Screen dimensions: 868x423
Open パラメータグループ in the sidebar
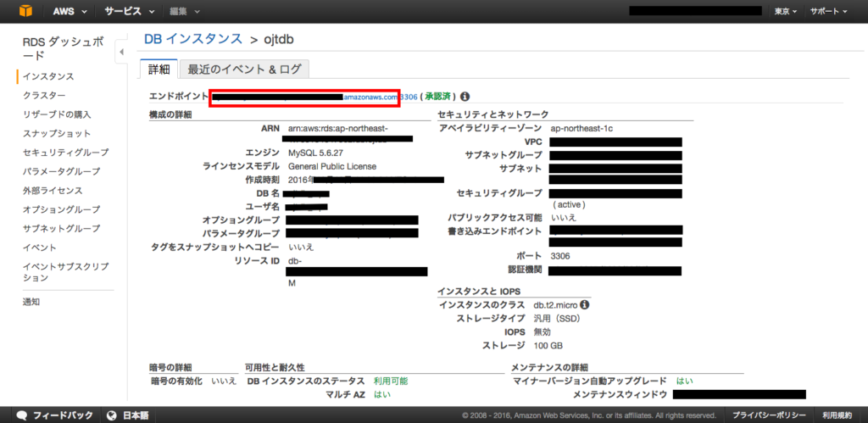pos(61,171)
